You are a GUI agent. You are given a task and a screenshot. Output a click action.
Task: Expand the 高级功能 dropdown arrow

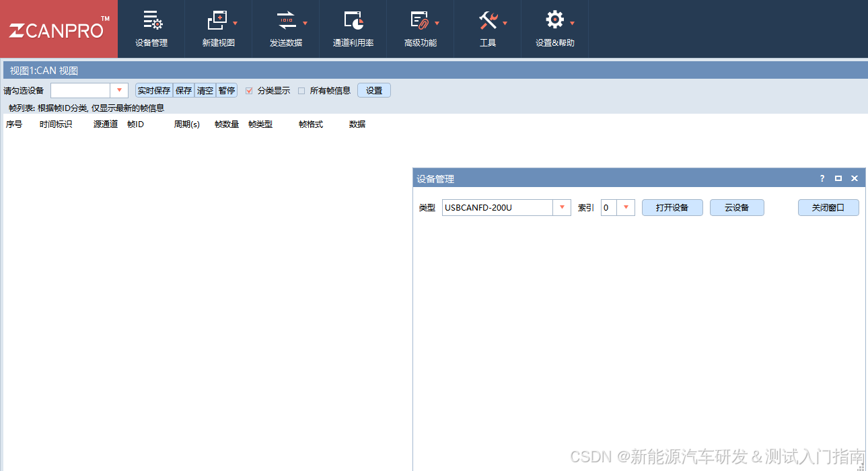point(437,24)
